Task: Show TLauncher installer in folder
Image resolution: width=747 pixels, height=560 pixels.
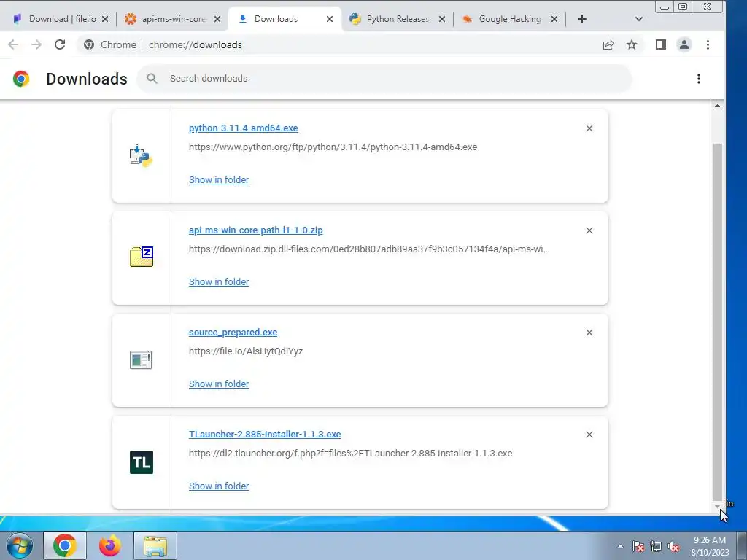Action: [219, 486]
